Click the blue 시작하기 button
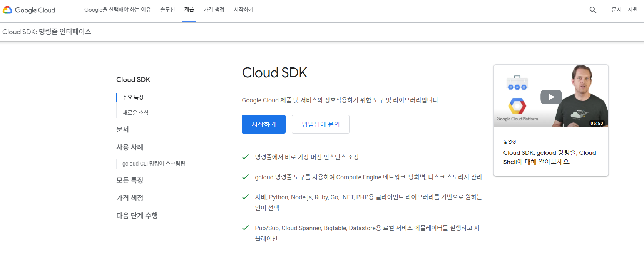Image resolution: width=644 pixels, height=256 pixels. [x=264, y=124]
